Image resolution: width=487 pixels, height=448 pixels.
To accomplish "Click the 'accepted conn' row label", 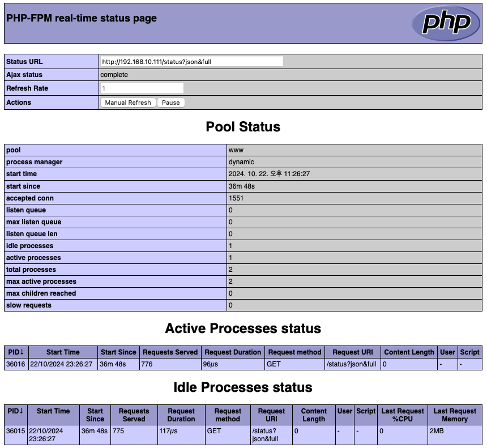I will (x=30, y=198).
